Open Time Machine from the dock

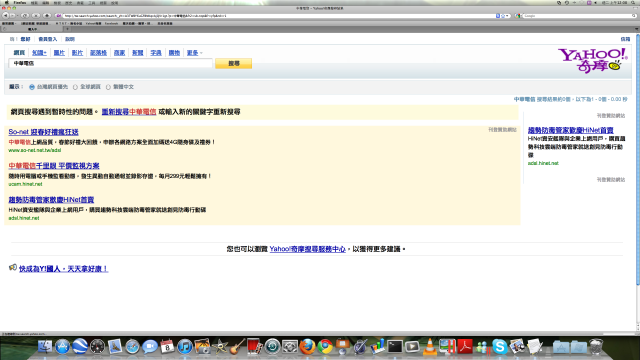tap(272, 347)
